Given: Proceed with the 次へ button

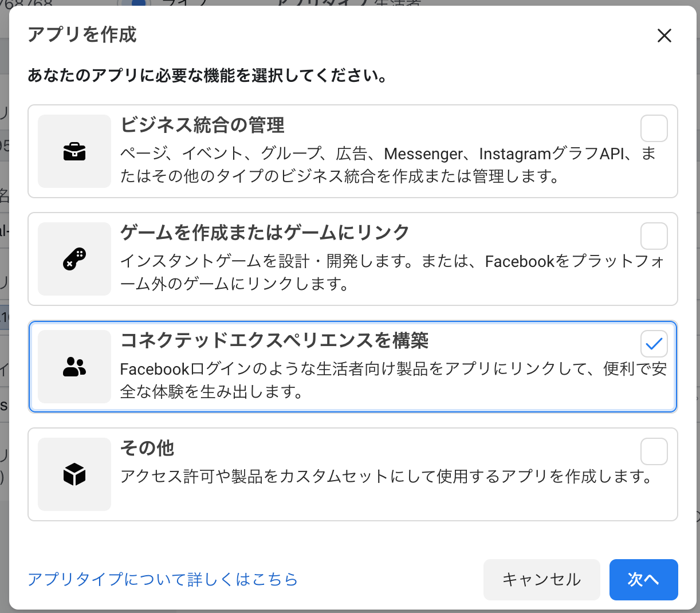Looking at the screenshot, I should 643,580.
